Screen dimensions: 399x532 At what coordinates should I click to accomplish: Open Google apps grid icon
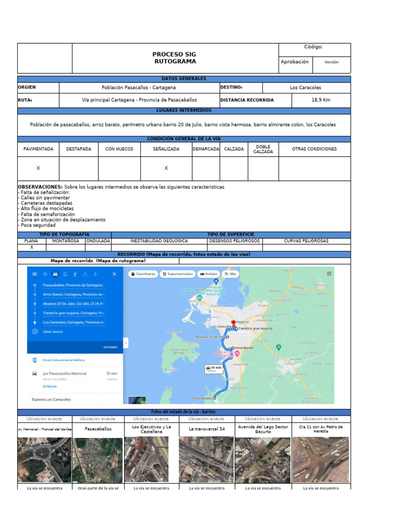pos(329,273)
